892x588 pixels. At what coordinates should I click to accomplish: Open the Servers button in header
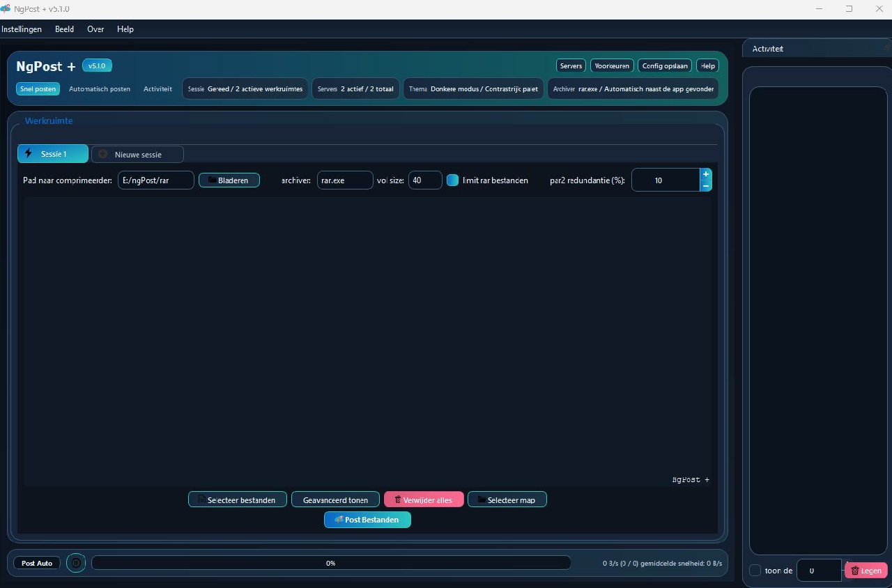pyautogui.click(x=571, y=65)
